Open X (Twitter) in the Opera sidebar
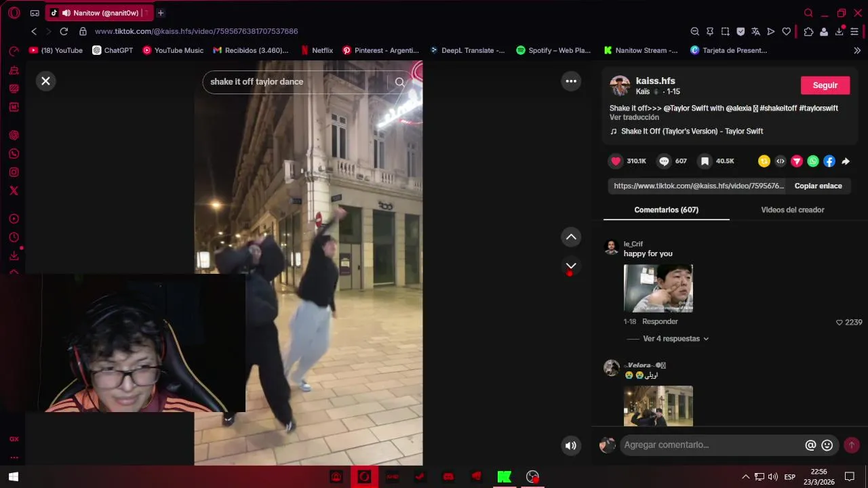The width and height of the screenshot is (868, 488). 14,190
